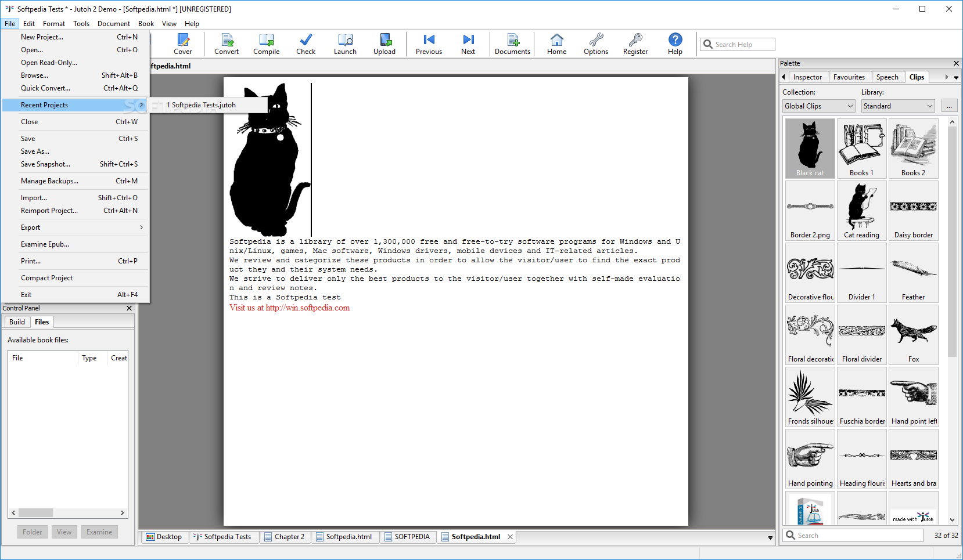Viewport: 963px width, 560px height.
Task: Select the Black cat clip
Action: pos(810,148)
